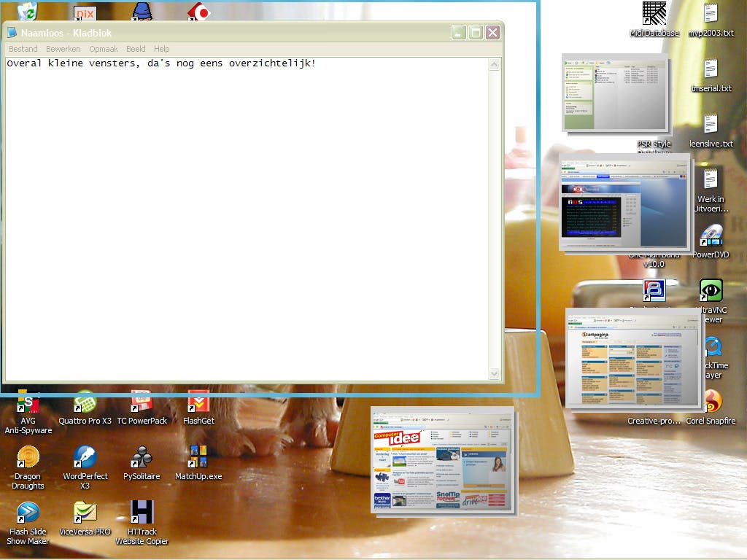Close the Naamloos Kladblok window
Image resolution: width=747 pixels, height=560 pixels.
(x=492, y=32)
